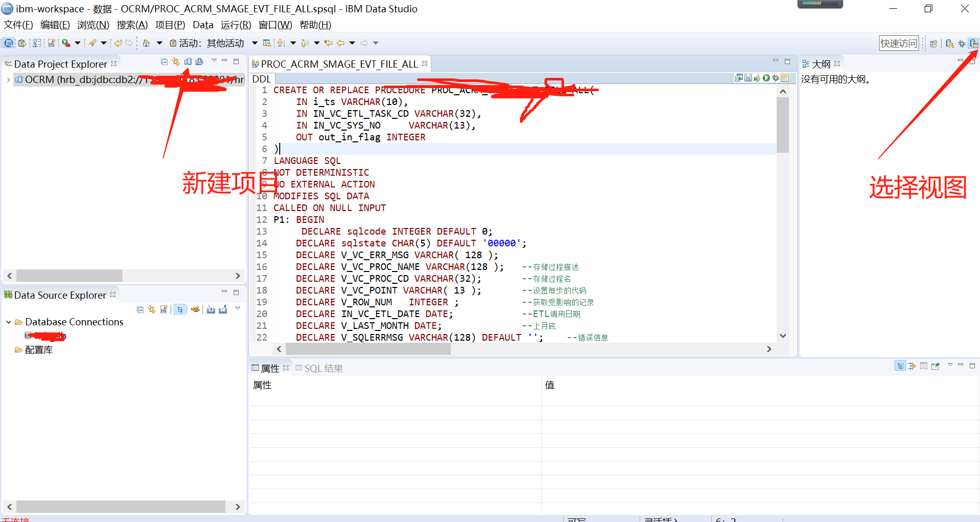Click the Save icon in the DDL editor toolbar
The height and width of the screenshot is (522, 980).
click(x=748, y=78)
